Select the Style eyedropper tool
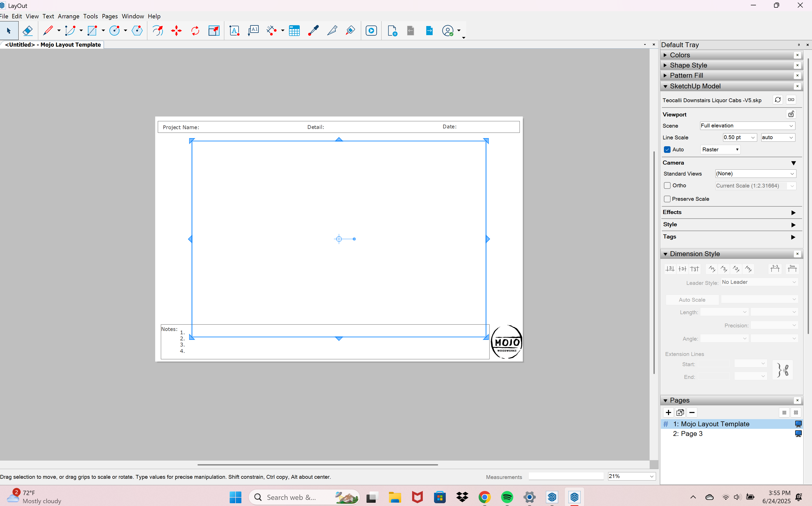Image resolution: width=812 pixels, height=506 pixels. (x=313, y=31)
